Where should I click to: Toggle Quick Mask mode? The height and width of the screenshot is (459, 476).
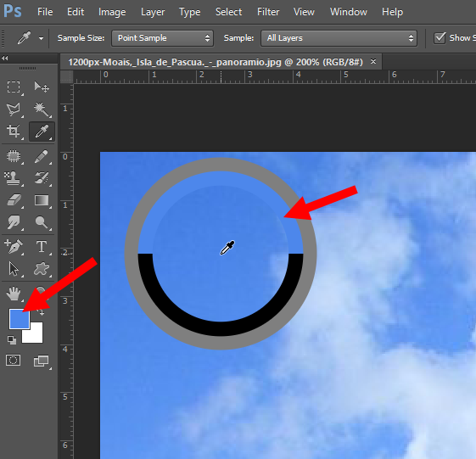(14, 361)
